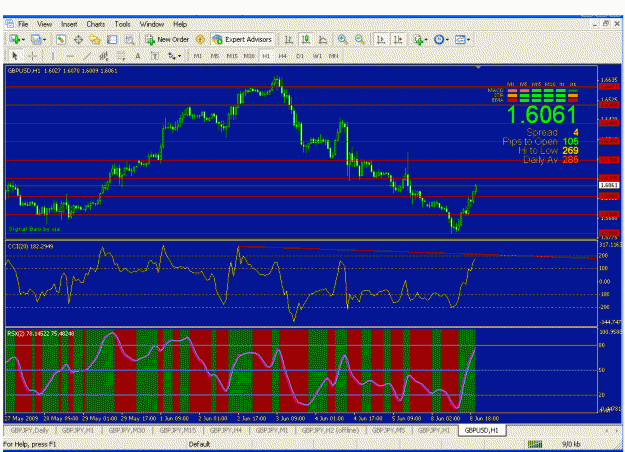Image resolution: width=625 pixels, height=452 pixels.
Task: Select the Cursor arrow tool
Action: coord(15,56)
